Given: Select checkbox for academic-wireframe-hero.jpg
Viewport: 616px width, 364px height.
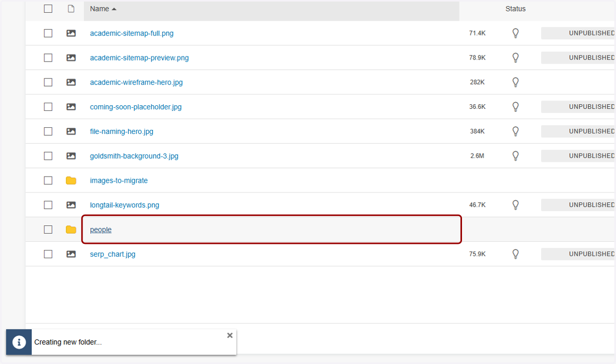Looking at the screenshot, I should (48, 82).
